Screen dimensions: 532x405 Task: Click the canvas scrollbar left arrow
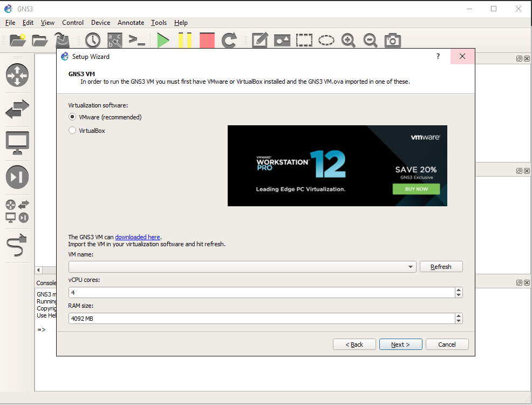(x=38, y=270)
